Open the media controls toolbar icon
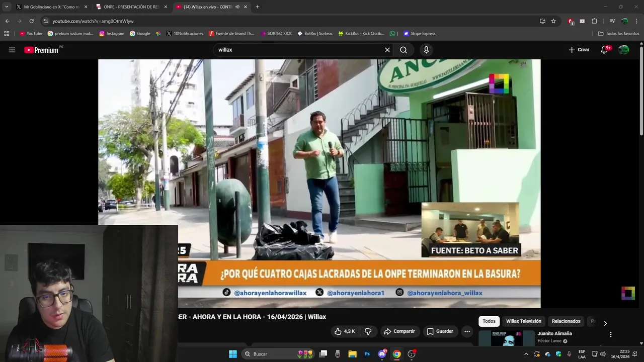 [612, 21]
